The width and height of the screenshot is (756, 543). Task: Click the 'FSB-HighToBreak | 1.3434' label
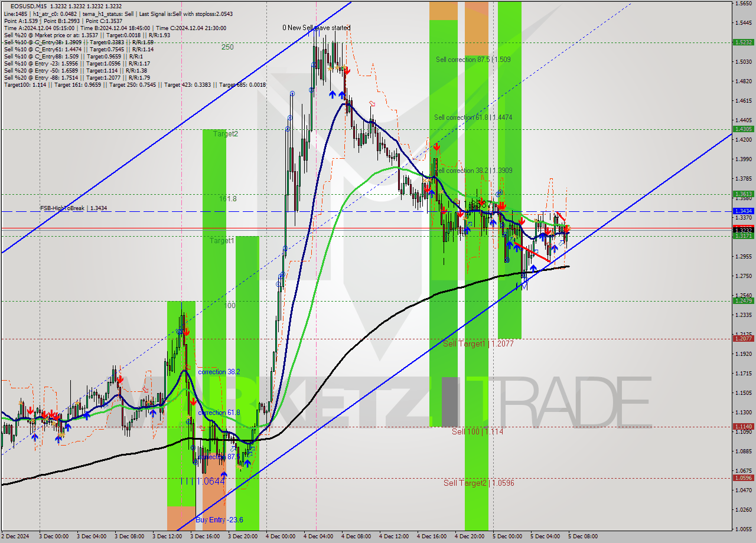coord(74,208)
